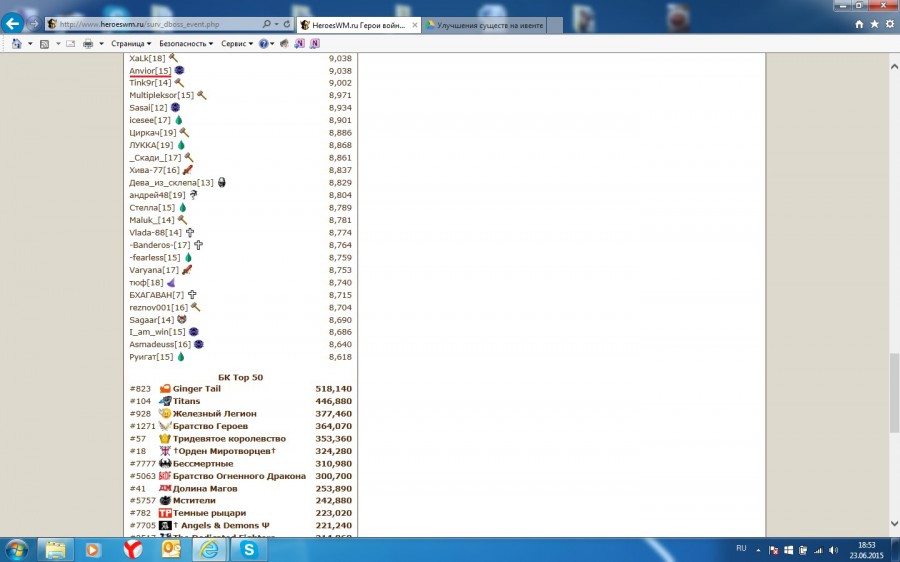This screenshot has height=562, width=900.
Task: Click the volume speaker tray icon
Action: point(833,550)
